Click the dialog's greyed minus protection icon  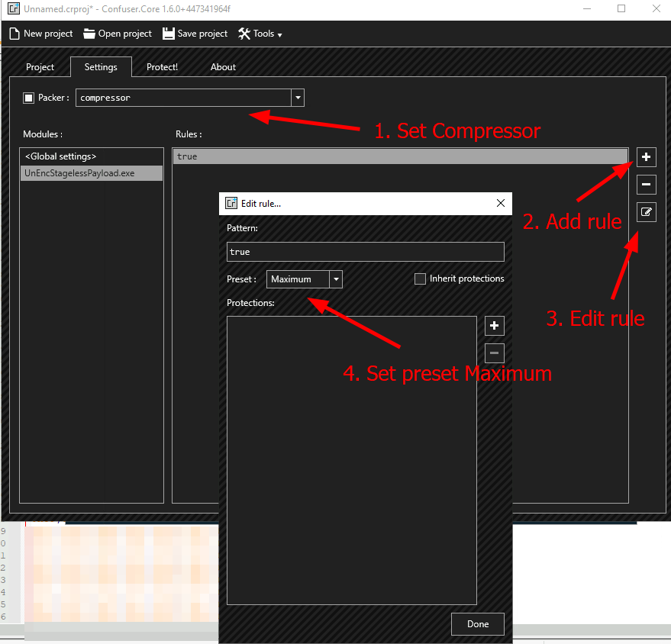tap(494, 353)
